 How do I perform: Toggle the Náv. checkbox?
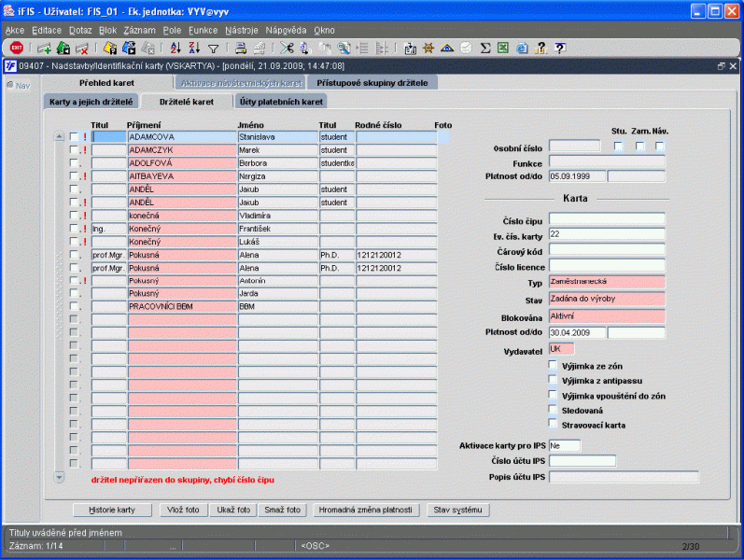pyautogui.click(x=660, y=147)
